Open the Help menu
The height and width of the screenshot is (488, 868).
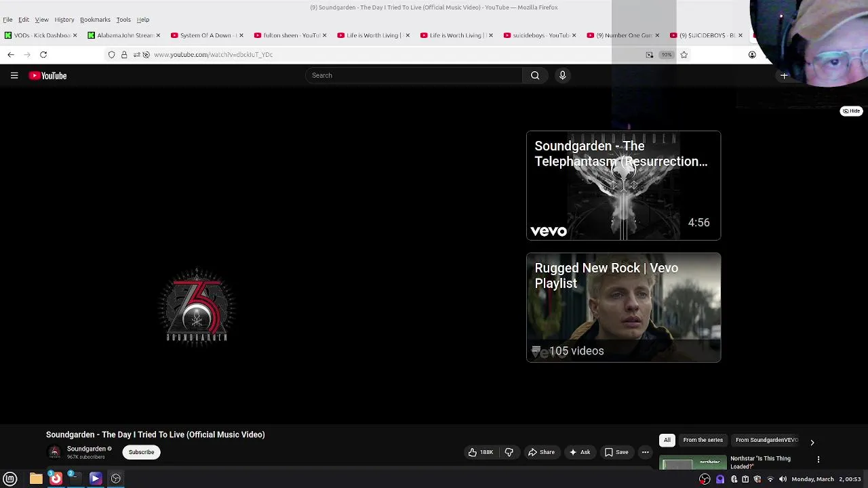(143, 20)
